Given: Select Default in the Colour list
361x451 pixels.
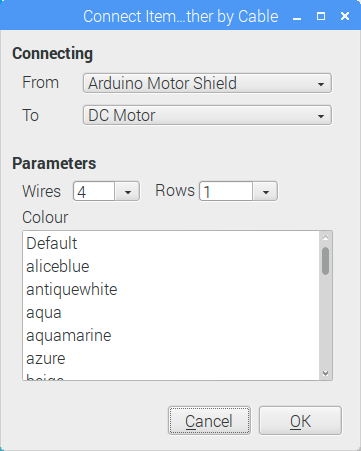Looking at the screenshot, I should coord(171,243).
